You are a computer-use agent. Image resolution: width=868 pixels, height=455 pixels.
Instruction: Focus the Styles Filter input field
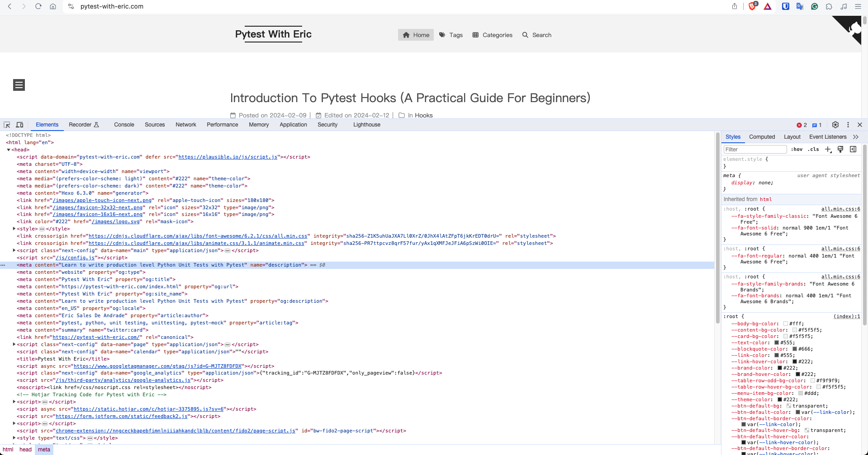(755, 150)
